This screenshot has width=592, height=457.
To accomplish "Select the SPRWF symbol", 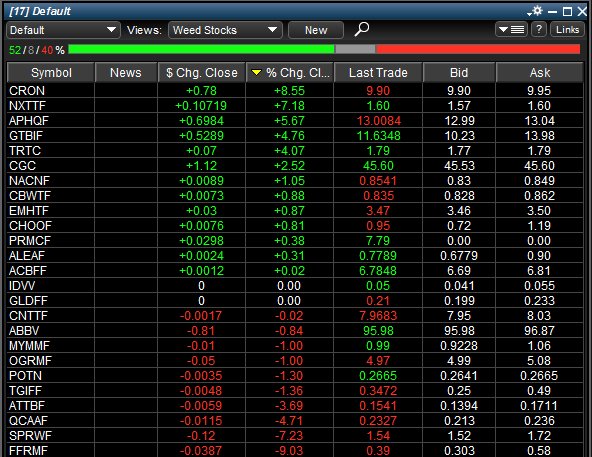I will point(30,436).
